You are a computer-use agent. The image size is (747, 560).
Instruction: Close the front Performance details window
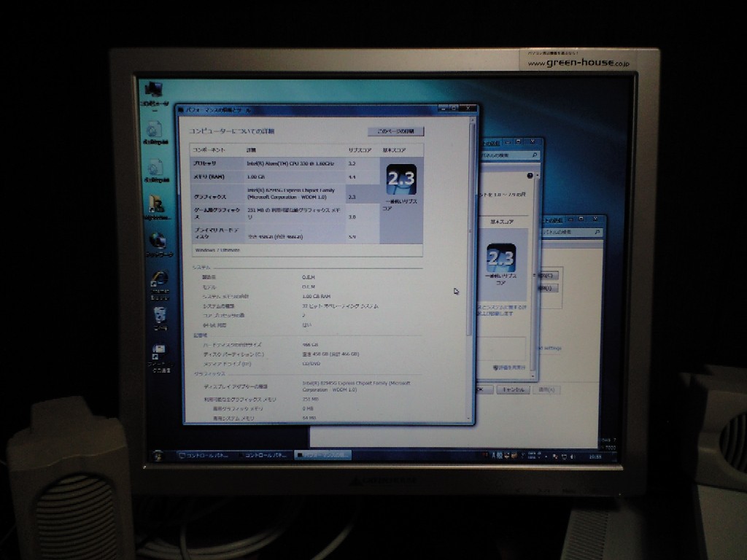[468, 109]
